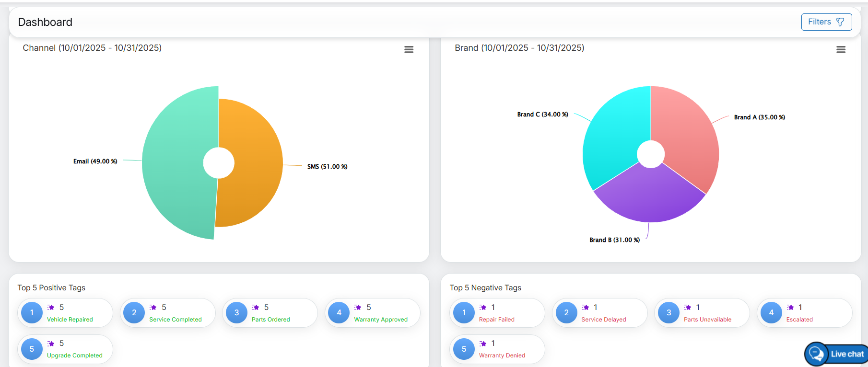Open the Channel chart hamburger menu
The width and height of the screenshot is (868, 367).
409,49
